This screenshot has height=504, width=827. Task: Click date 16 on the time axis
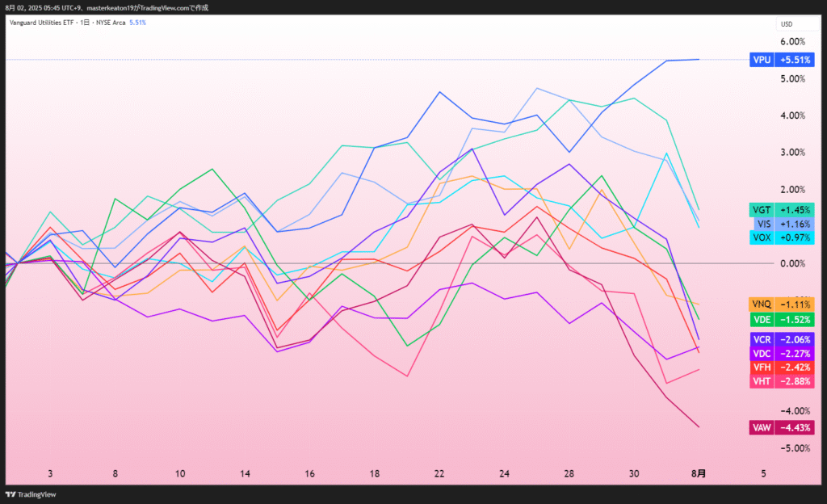pos(309,473)
